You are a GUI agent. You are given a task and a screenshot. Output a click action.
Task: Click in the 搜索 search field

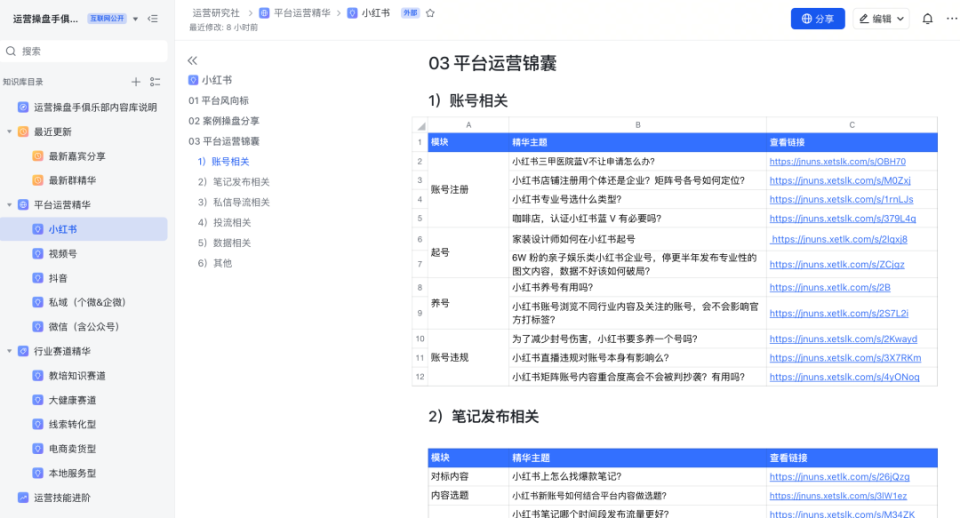tap(84, 51)
